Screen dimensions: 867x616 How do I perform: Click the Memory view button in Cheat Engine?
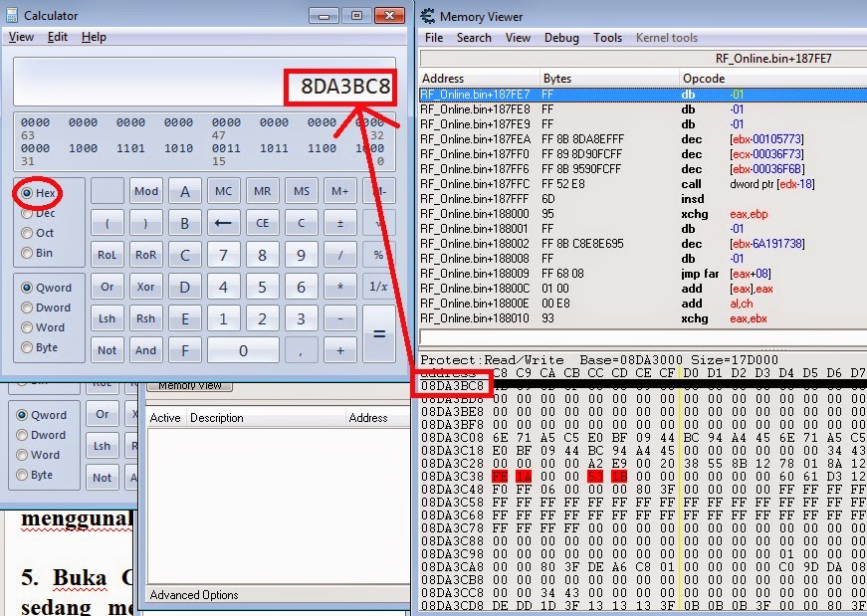coord(190,385)
